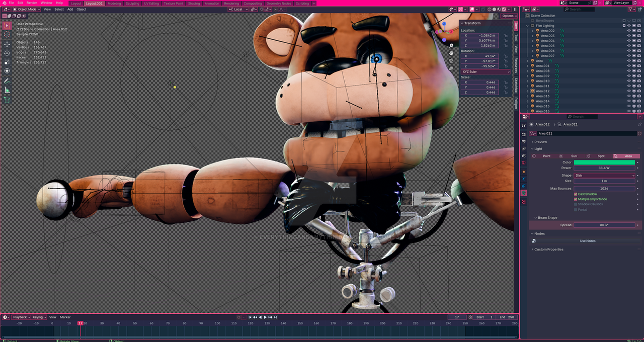Screen dimensions: 644x342
Task: Activate the Select Box tool
Action: [x=7, y=25]
